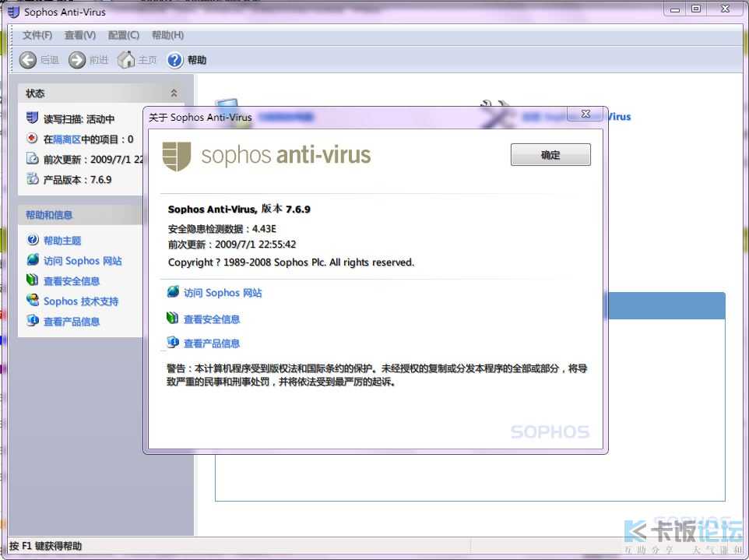
Task: Click the Home house icon in toolbar
Action: coord(127,60)
